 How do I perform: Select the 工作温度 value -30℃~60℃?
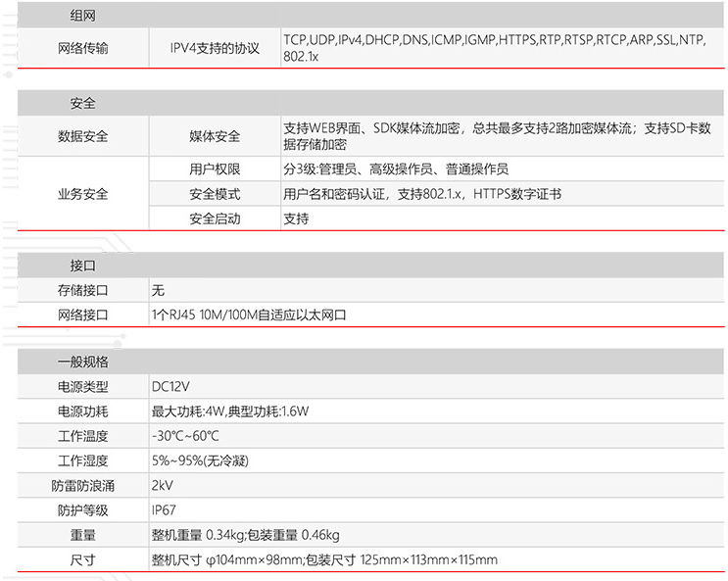coord(185,436)
